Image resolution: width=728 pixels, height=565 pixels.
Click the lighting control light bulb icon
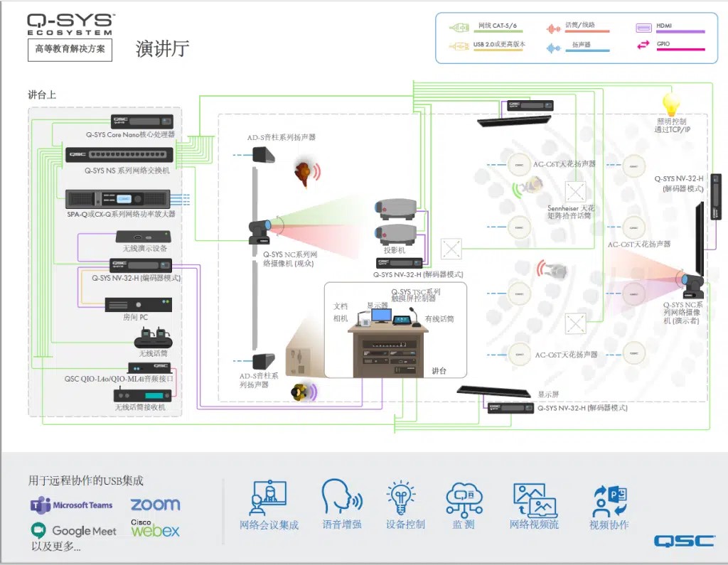click(671, 104)
